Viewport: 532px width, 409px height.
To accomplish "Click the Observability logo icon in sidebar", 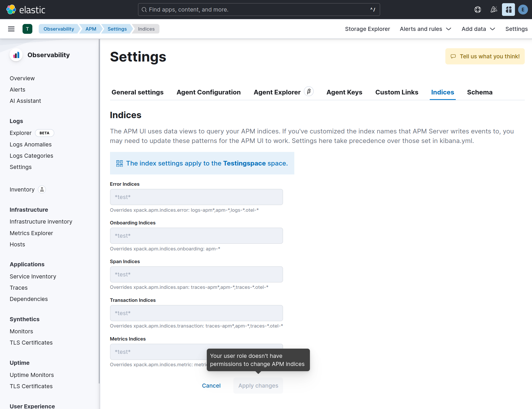I will click(x=16, y=55).
